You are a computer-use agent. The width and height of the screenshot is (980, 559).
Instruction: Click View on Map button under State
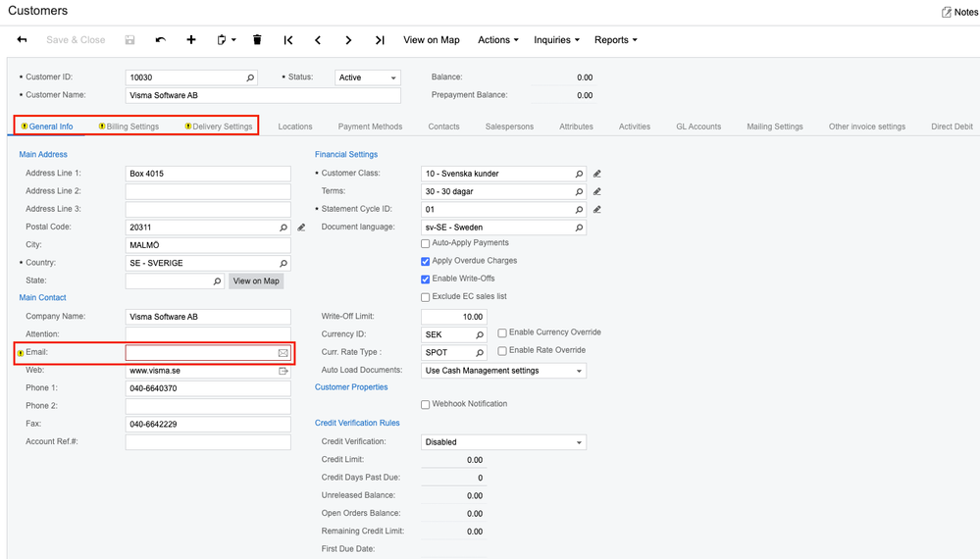256,281
